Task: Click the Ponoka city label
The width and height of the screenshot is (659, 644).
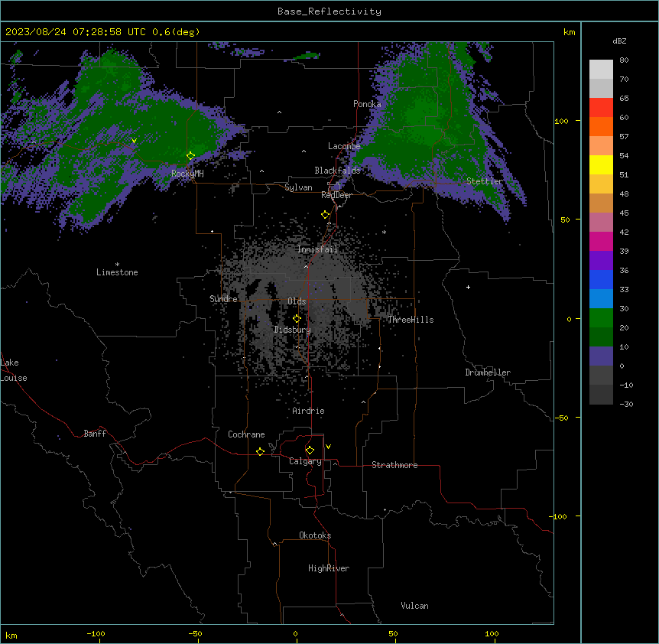Action: tap(367, 104)
